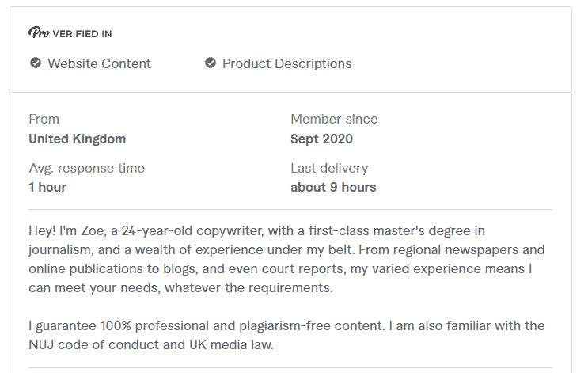Image resolution: width=588 pixels, height=373 pixels.
Task: Click the NUJ code of conduct line
Action: [151, 344]
